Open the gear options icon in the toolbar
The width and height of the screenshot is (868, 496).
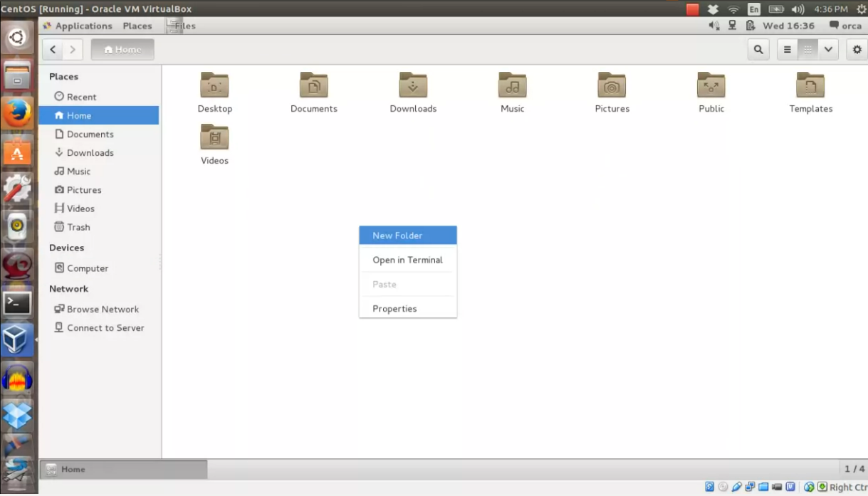pos(857,49)
